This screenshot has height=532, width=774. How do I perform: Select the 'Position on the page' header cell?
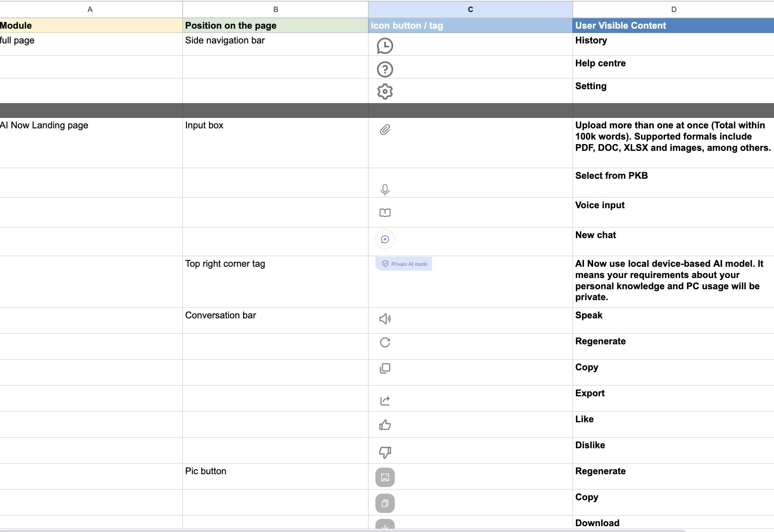point(275,26)
